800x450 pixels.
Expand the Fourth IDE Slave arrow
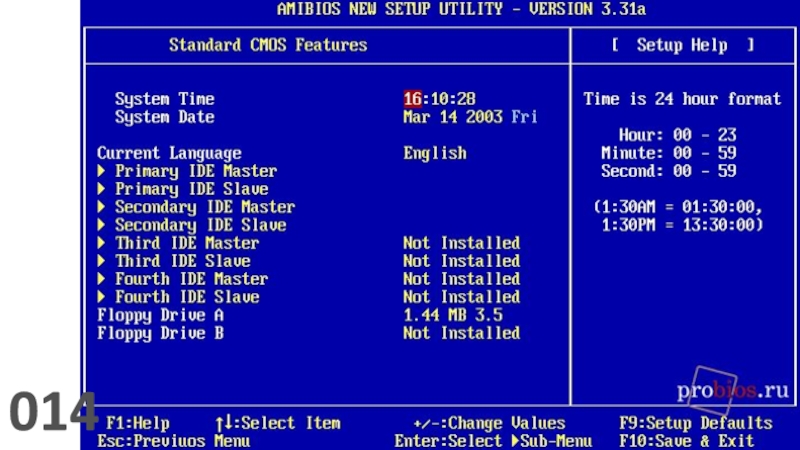pos(102,296)
